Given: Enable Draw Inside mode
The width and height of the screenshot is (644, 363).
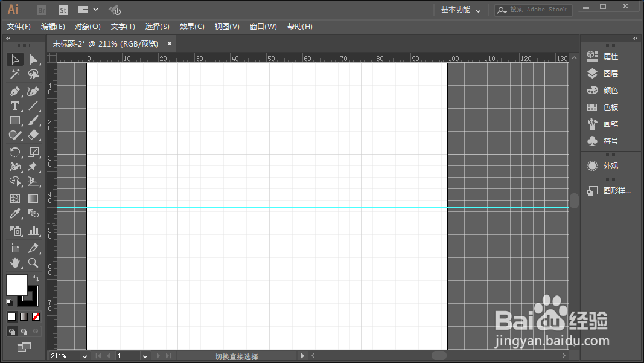Looking at the screenshot, I should coord(36,332).
